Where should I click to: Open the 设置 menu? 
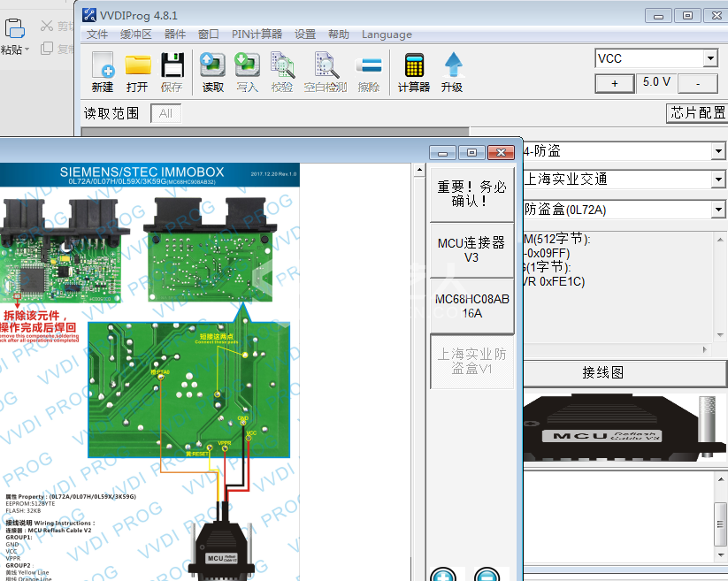click(305, 34)
